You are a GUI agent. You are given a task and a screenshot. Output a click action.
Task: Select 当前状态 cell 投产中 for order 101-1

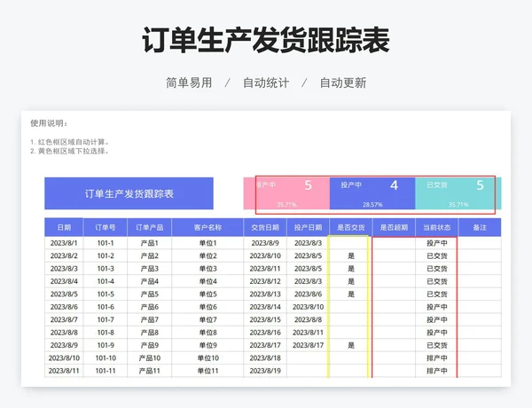tap(436, 243)
